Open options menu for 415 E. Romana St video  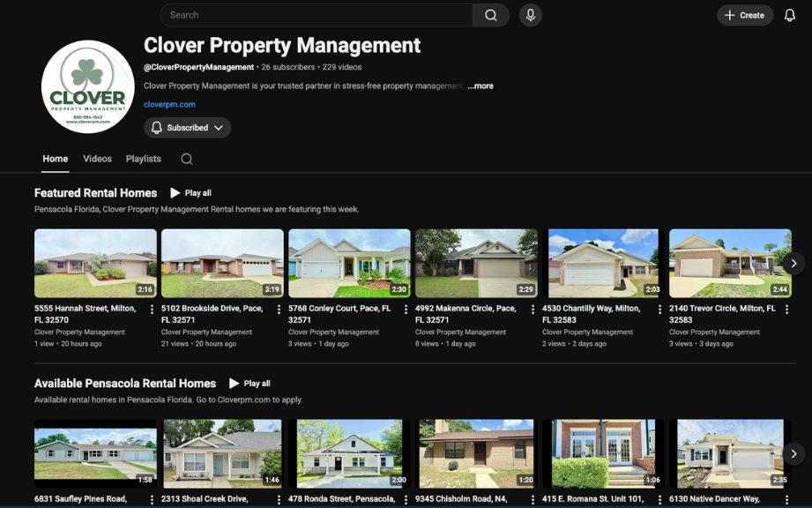(659, 500)
